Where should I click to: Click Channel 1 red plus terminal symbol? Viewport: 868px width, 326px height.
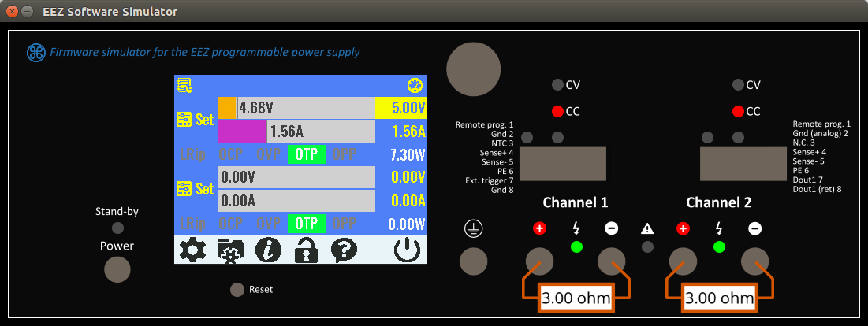pyautogui.click(x=539, y=228)
